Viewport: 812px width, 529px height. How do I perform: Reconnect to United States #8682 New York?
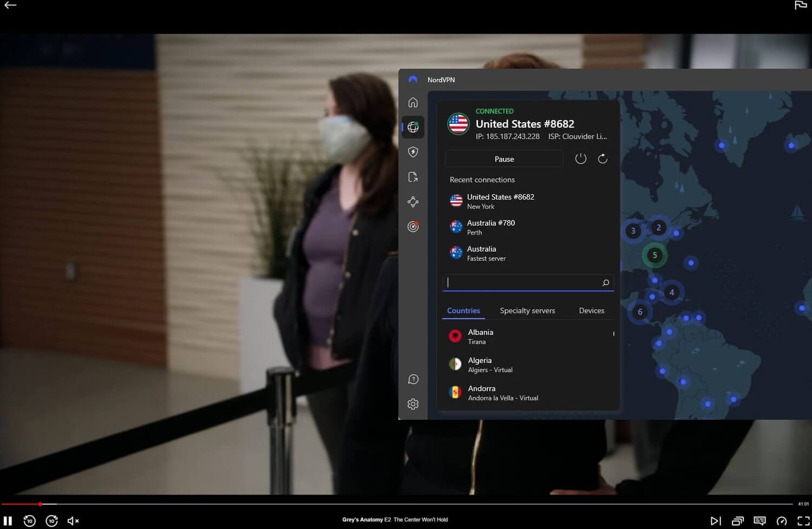coord(528,201)
